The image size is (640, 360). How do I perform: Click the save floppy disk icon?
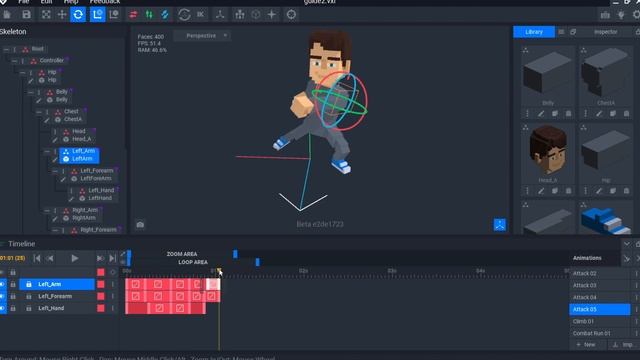coord(27,15)
